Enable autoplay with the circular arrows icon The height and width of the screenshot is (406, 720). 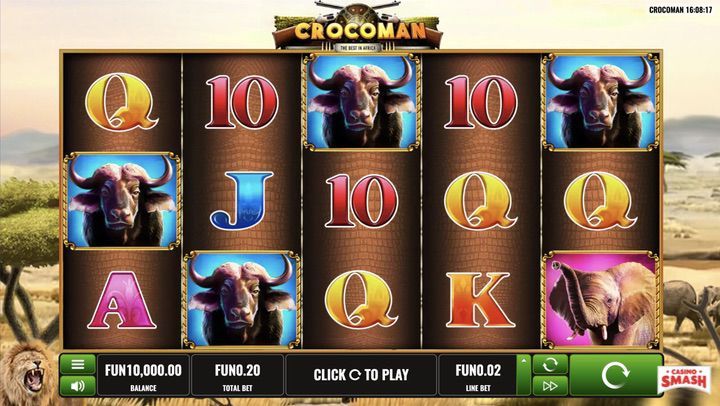tap(550, 365)
